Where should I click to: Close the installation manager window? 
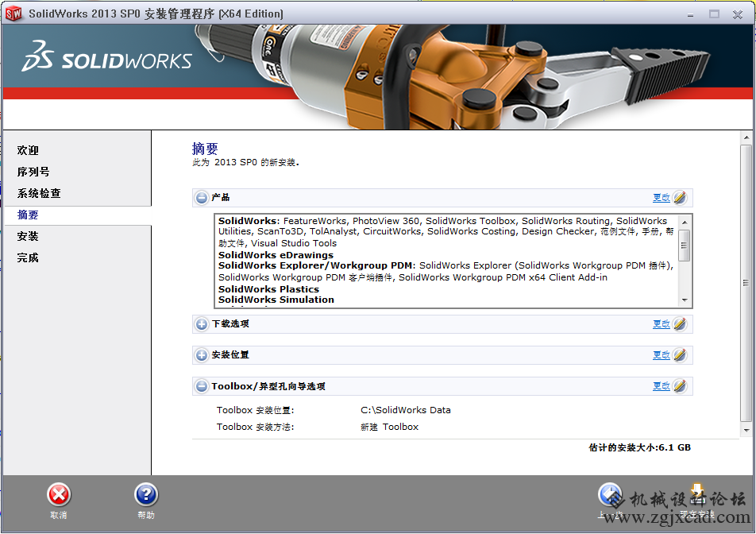(x=737, y=14)
